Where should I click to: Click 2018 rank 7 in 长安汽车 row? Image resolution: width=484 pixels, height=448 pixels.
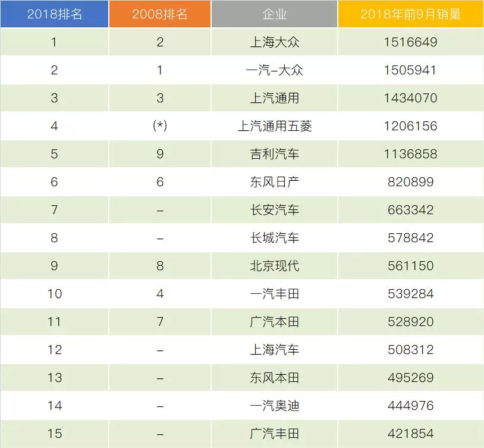coord(54,210)
